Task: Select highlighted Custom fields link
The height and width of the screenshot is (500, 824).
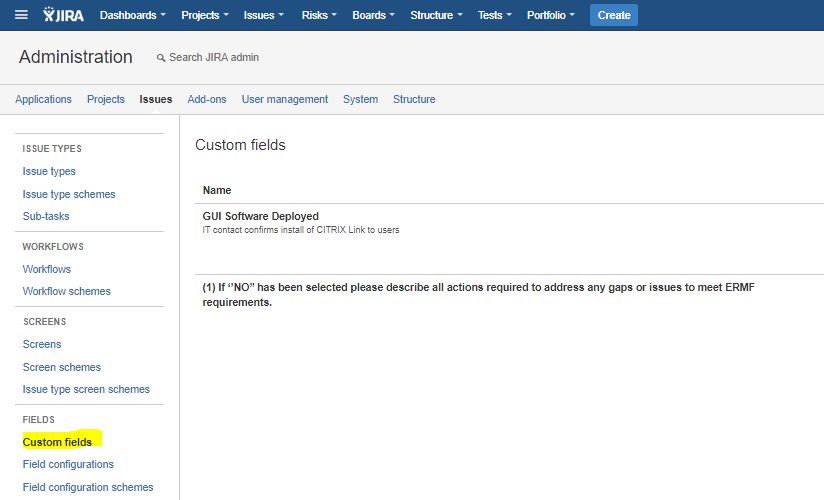Action: [x=57, y=442]
